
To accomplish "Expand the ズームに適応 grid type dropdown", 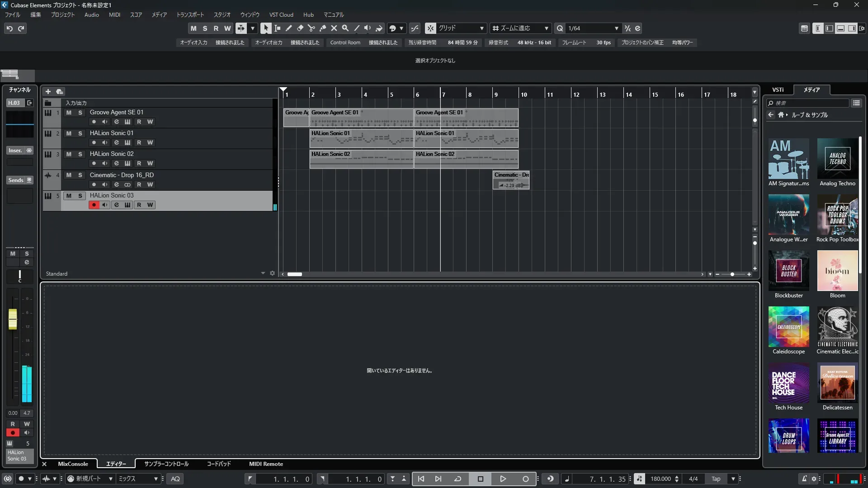I will [x=546, y=28].
